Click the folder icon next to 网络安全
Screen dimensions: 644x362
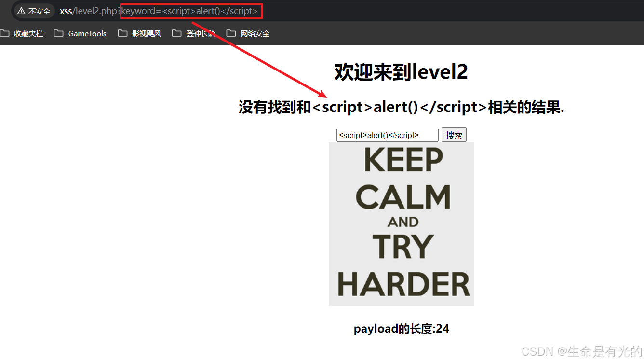click(230, 33)
